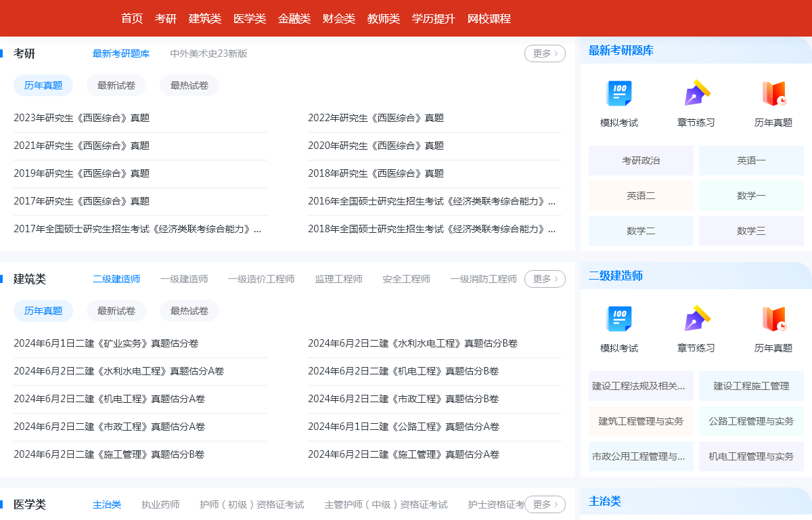Click 建筑工程管理与实务 subject button

coord(641,421)
